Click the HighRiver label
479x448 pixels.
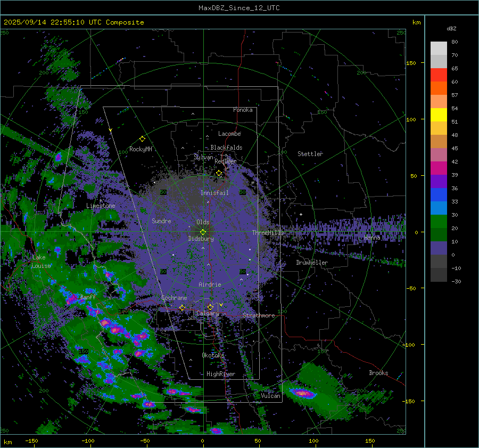221,374
